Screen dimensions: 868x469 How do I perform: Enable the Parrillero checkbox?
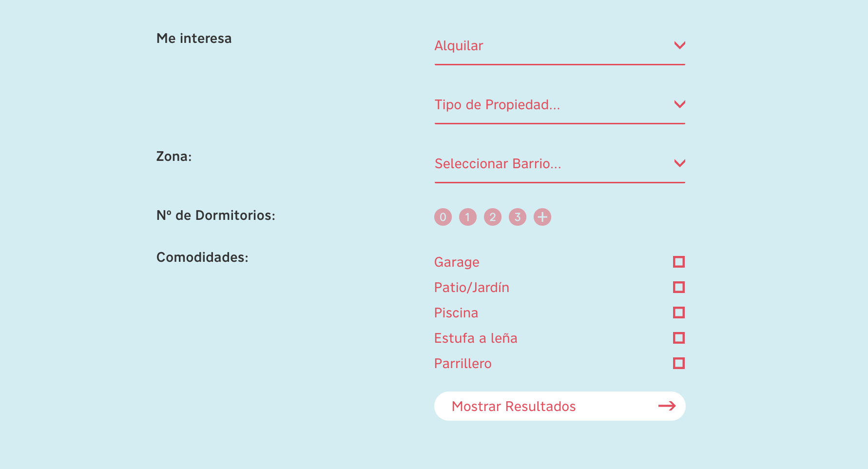click(678, 363)
